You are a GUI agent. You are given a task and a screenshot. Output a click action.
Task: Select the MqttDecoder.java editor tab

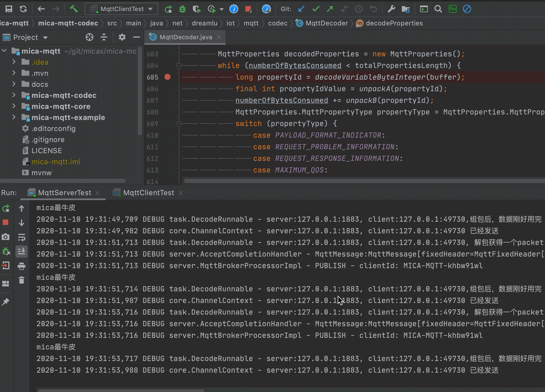(186, 37)
